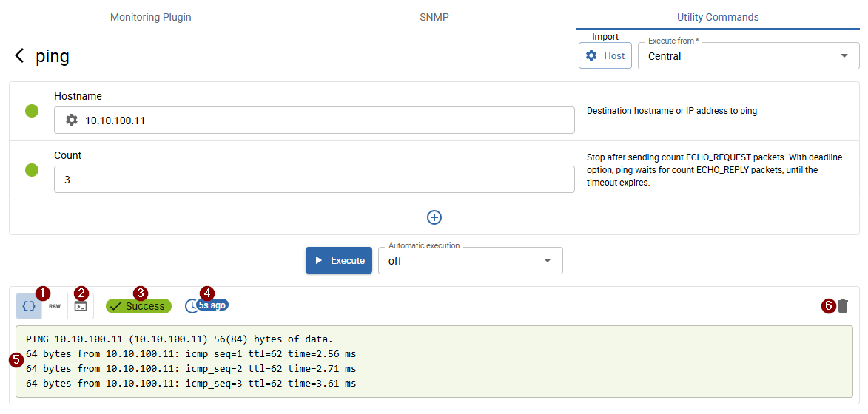Image resolution: width=868 pixels, height=414 pixels.
Task: Switch to RAW output view
Action: pyautogui.click(x=55, y=305)
